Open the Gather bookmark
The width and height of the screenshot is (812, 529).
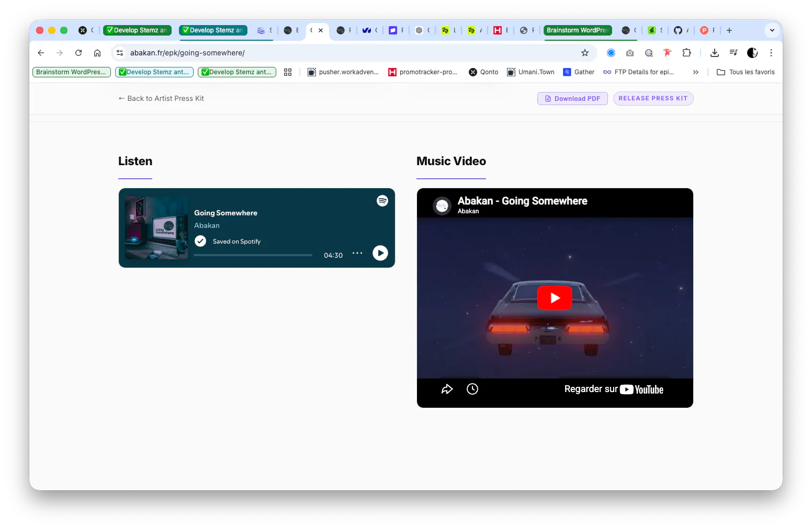pyautogui.click(x=579, y=72)
